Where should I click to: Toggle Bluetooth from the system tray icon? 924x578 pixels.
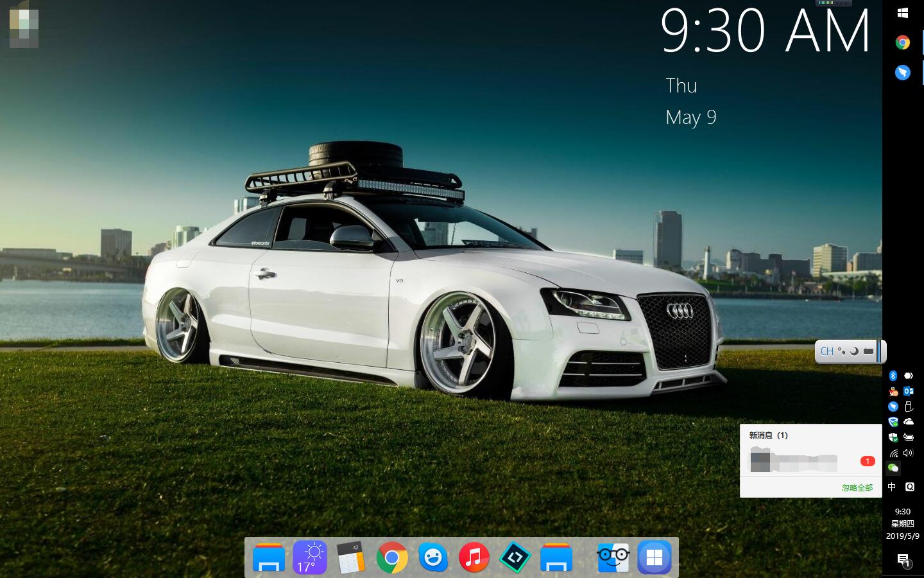893,376
